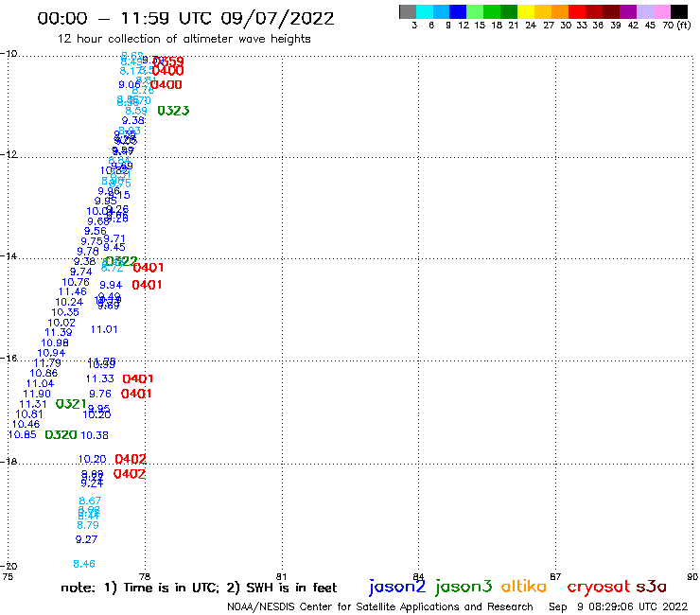This screenshot has height=615, width=700.
Task: Click the latitude axis label '-20'
Action: click(9, 566)
